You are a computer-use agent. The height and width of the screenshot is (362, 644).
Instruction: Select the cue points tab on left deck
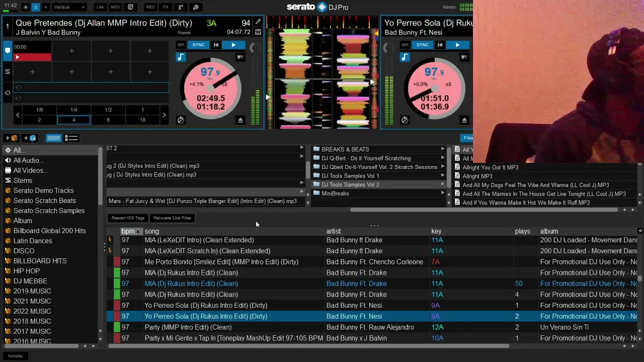[8, 50]
